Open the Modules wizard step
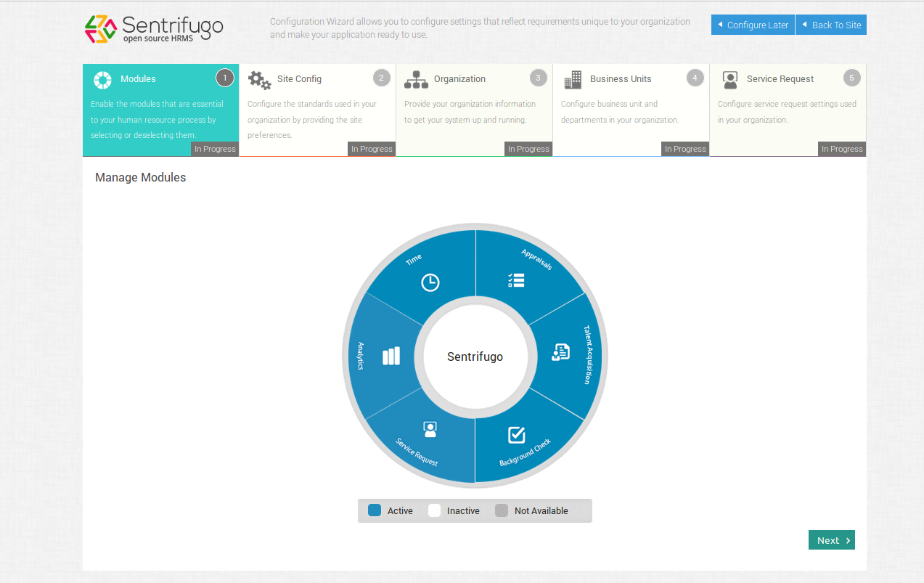924x583 pixels. pyautogui.click(x=138, y=79)
